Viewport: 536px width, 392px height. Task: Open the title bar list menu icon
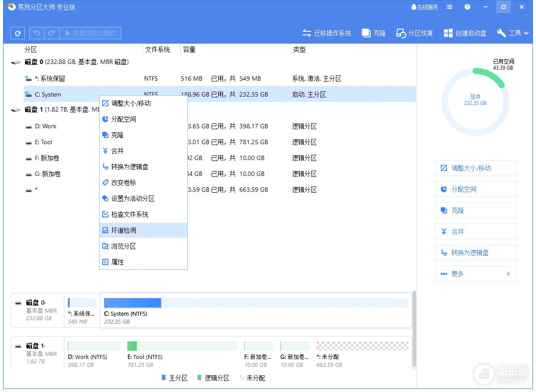pos(449,7)
